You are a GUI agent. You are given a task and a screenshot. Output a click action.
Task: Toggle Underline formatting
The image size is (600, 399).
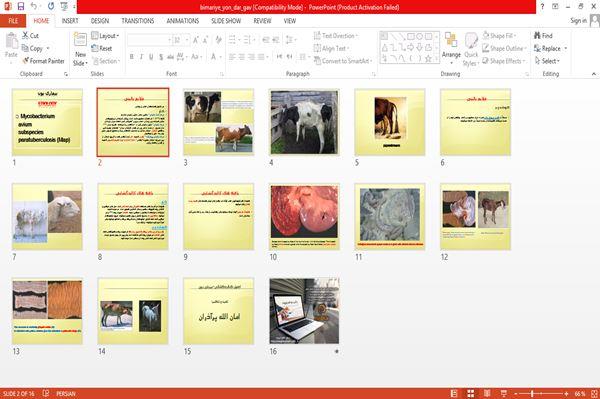click(151, 57)
